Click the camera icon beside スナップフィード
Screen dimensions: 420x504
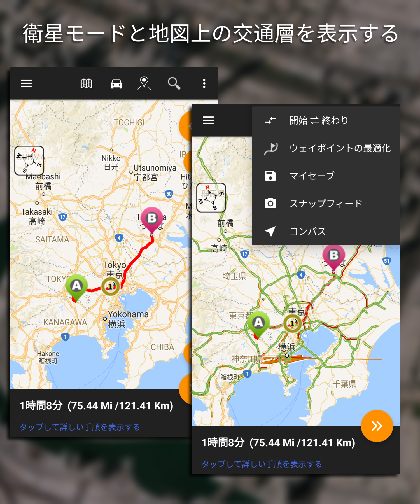tap(270, 203)
